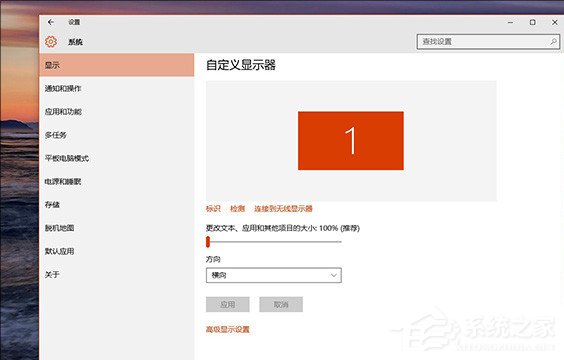
Task: Click the 应用 button
Action: click(228, 305)
